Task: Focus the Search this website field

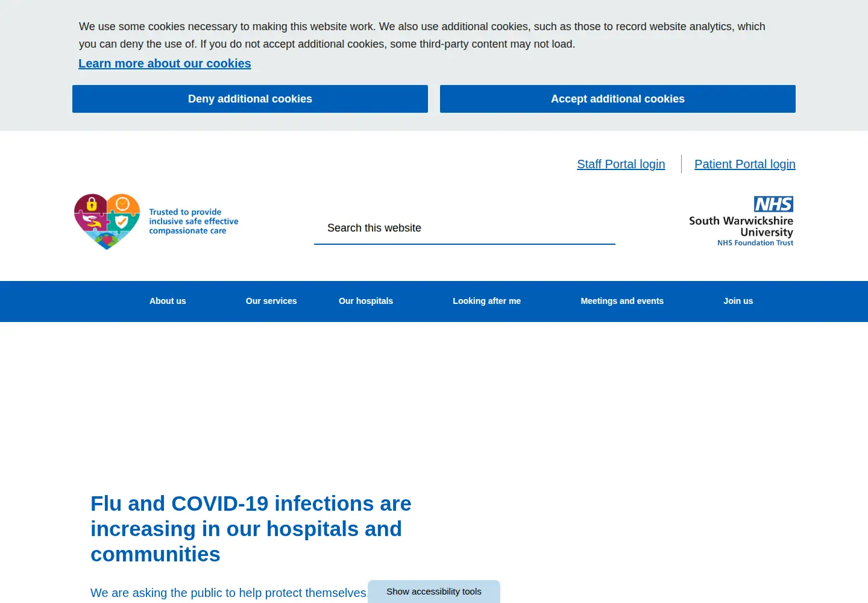Action: (x=465, y=228)
